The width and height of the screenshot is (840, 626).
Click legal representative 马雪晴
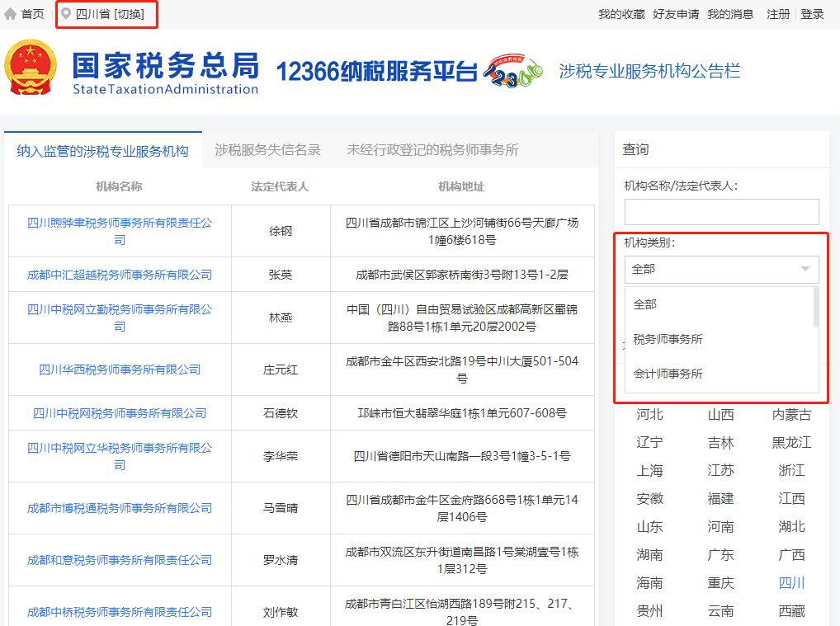281,508
